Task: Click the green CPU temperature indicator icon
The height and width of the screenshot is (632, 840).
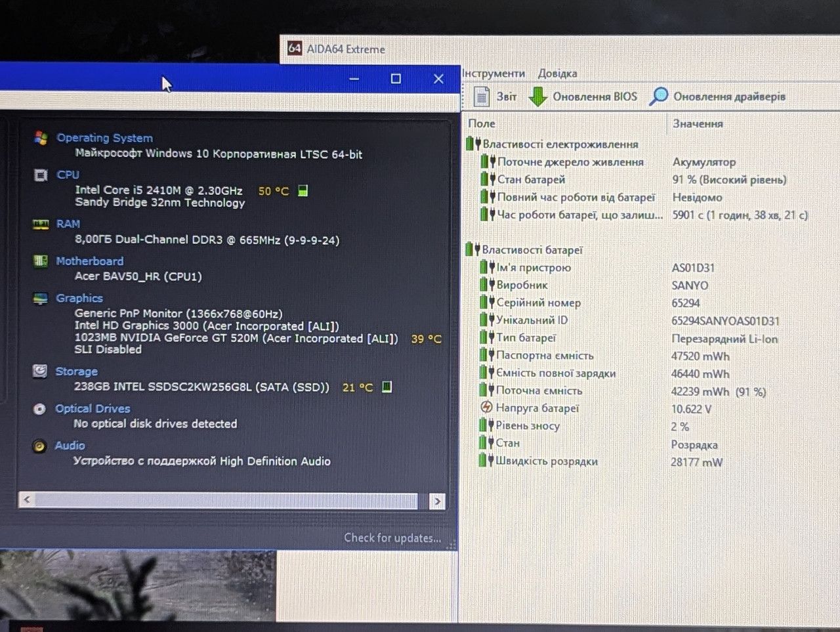Action: point(303,190)
